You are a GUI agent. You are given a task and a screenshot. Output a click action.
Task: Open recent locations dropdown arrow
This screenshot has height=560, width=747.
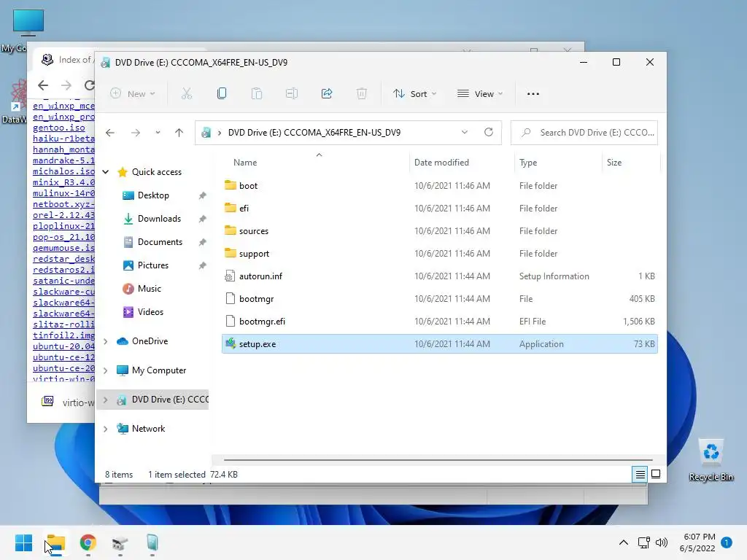(x=158, y=133)
